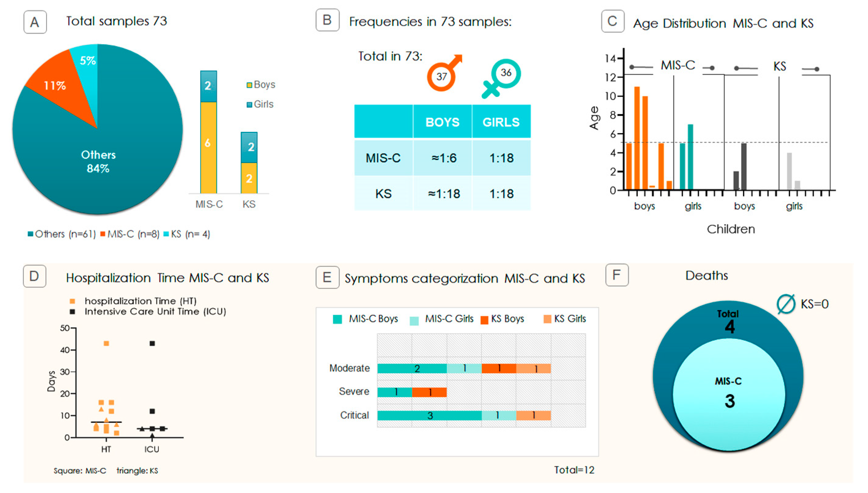Click the Intensive Care Unit Time legend marker
Screen dimensions: 868x493
[x=72, y=312]
